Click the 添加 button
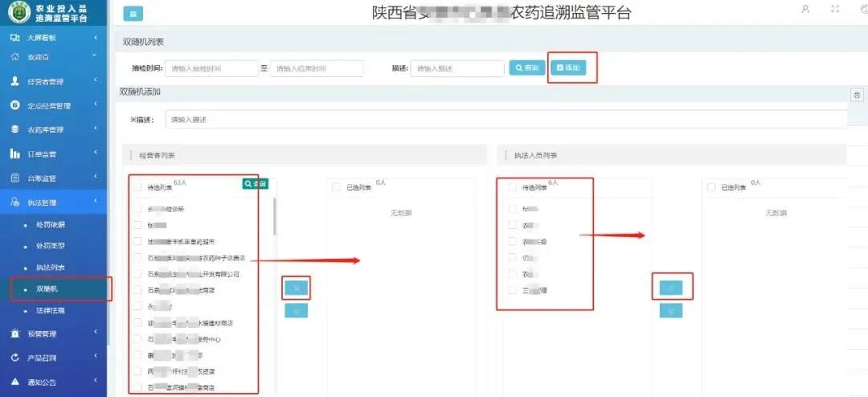 tap(571, 68)
